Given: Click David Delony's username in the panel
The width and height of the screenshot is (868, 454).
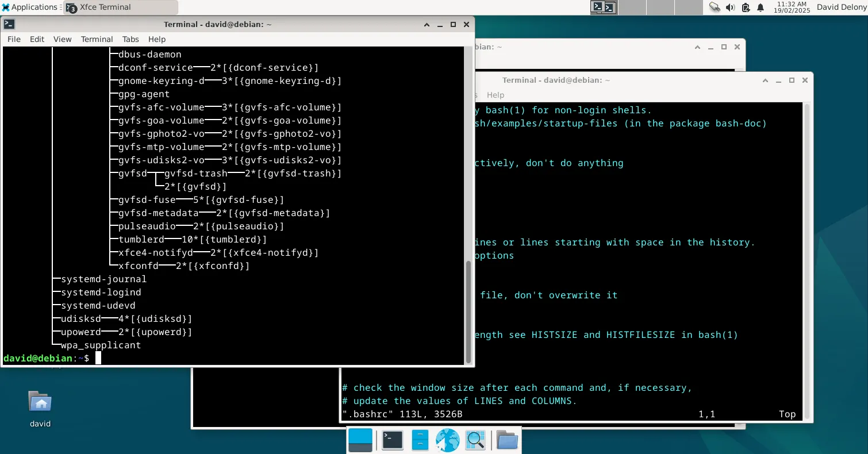Looking at the screenshot, I should (x=842, y=7).
